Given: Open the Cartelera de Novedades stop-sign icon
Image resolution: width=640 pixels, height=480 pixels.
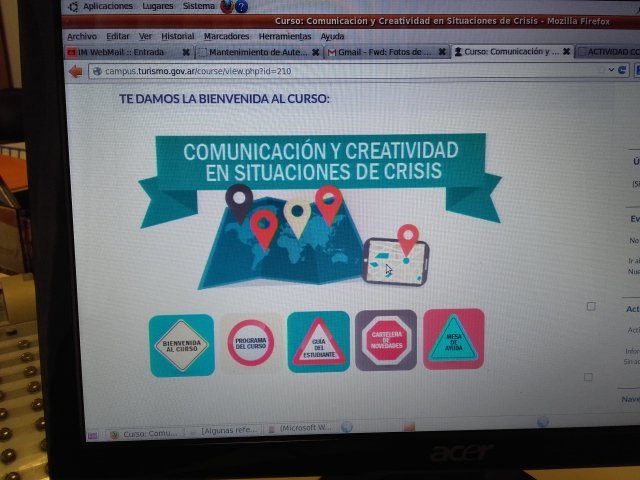Looking at the screenshot, I should click(386, 340).
